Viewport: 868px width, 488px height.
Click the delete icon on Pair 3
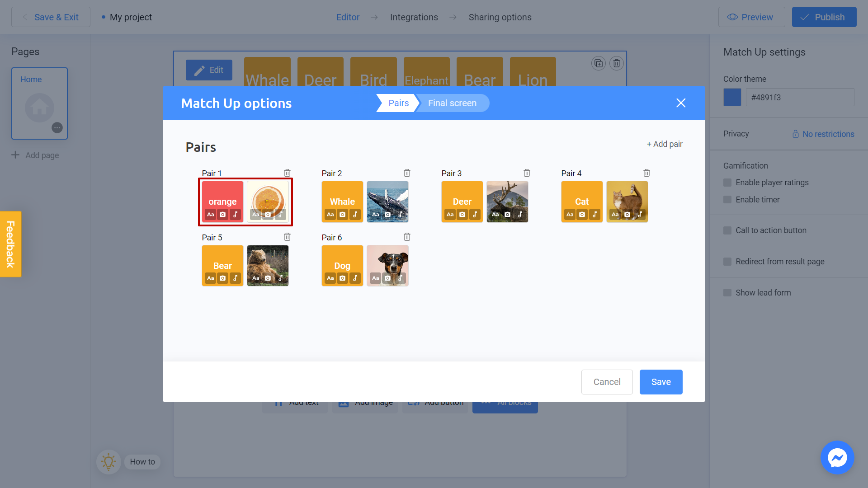(x=527, y=173)
